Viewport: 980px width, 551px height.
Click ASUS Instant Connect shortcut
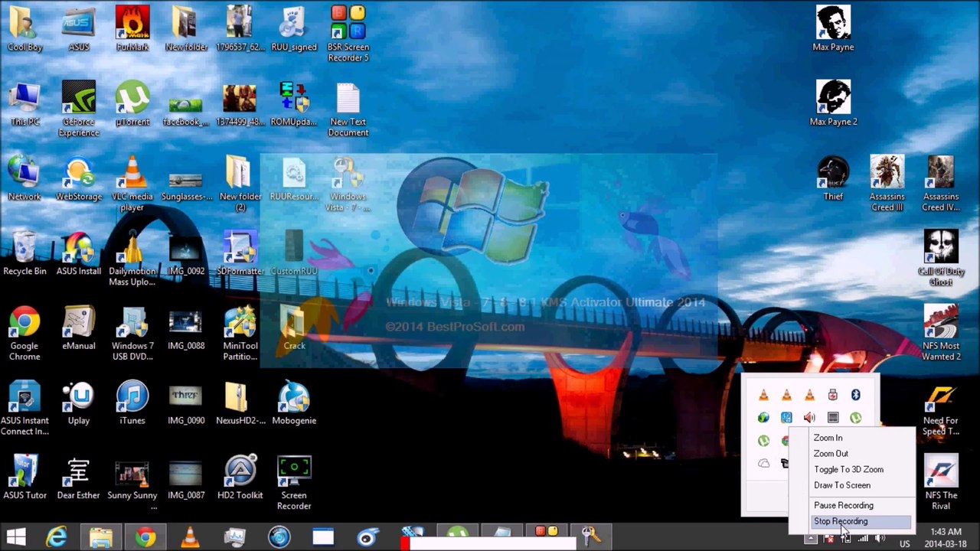[24, 408]
